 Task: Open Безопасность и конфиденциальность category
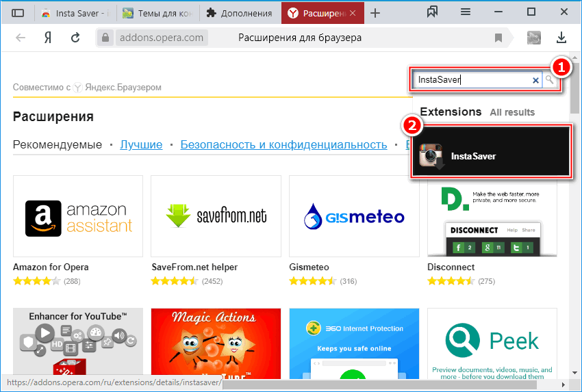[283, 144]
